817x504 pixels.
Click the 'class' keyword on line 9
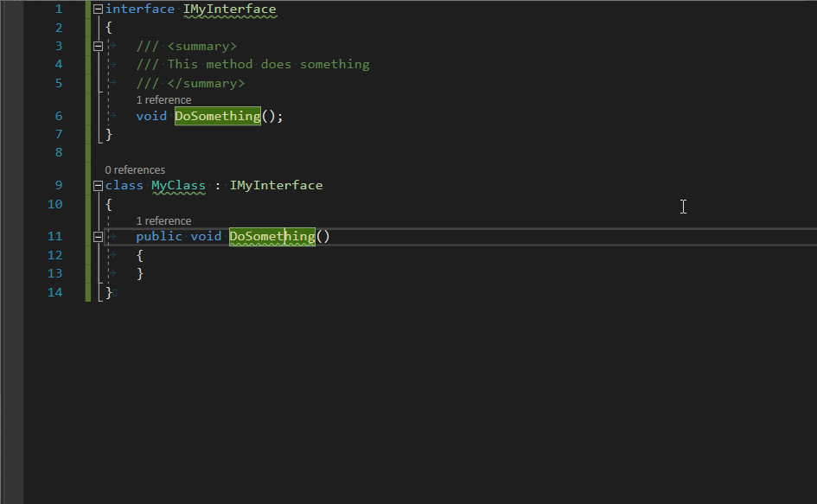[124, 186]
